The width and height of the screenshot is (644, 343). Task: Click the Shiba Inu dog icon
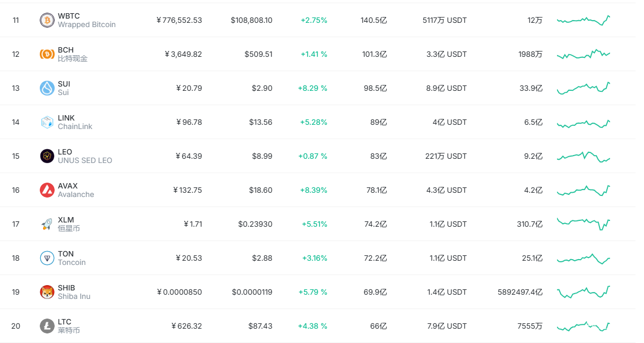pyautogui.click(x=47, y=292)
